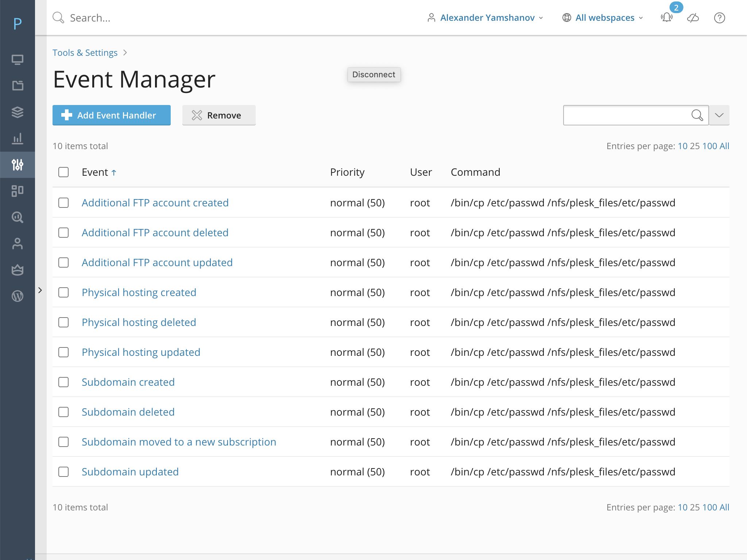This screenshot has width=747, height=560.
Task: Open the Websites & Domains monitor icon
Action: [x=18, y=59]
